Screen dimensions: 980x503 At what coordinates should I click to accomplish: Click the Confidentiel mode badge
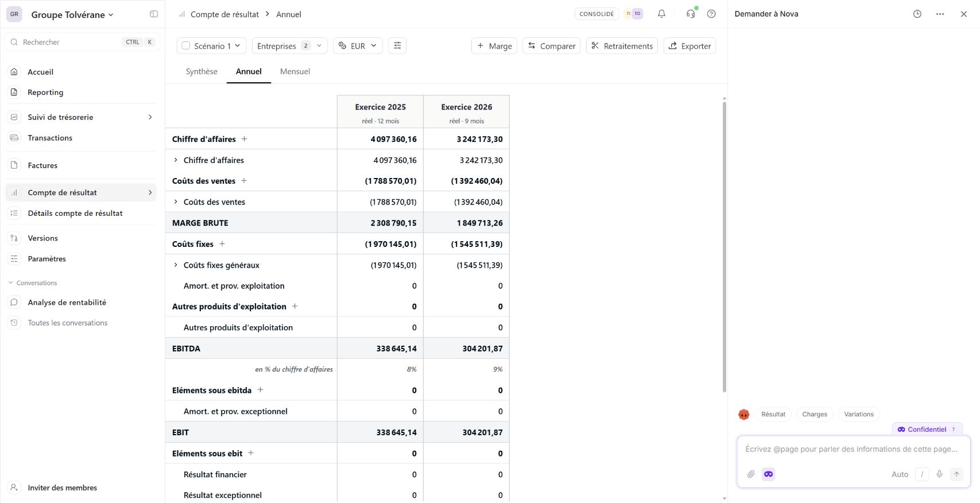927,430
